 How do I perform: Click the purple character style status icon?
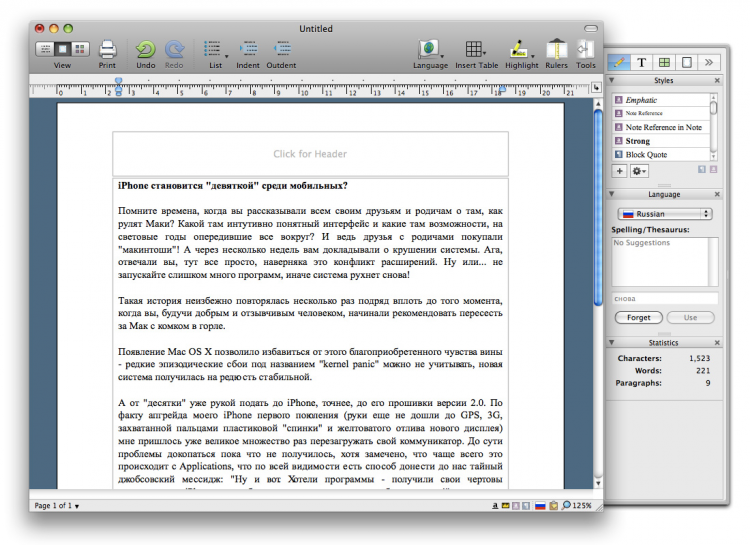[516, 505]
